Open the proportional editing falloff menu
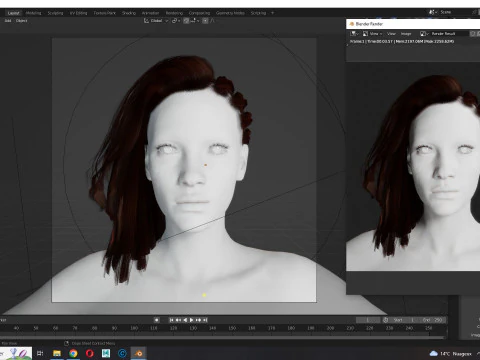Viewport: 480px width, 360px height. point(213,21)
